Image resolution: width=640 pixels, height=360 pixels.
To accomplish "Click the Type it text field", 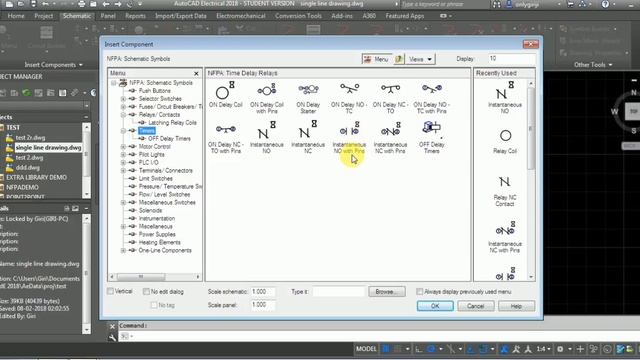I will [x=338, y=291].
